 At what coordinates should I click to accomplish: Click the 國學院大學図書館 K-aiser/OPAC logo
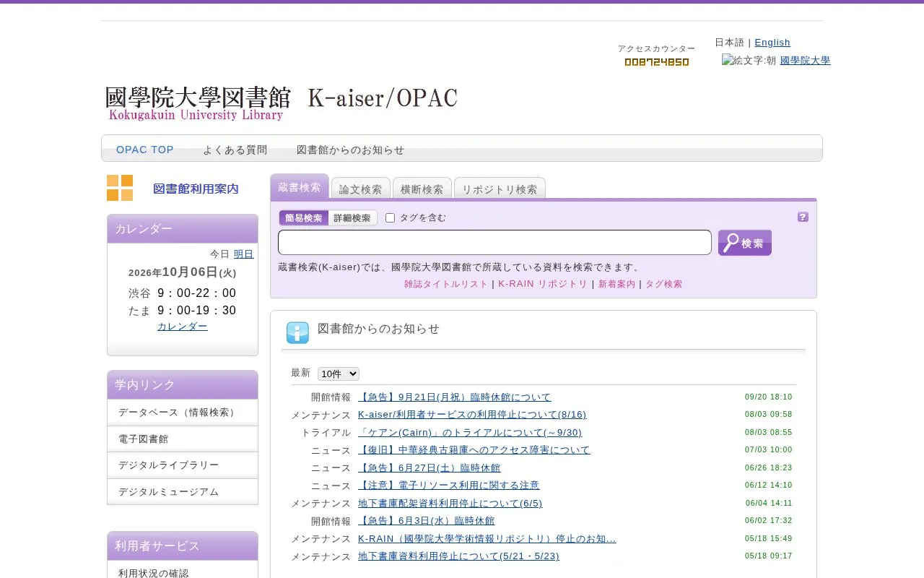click(282, 103)
